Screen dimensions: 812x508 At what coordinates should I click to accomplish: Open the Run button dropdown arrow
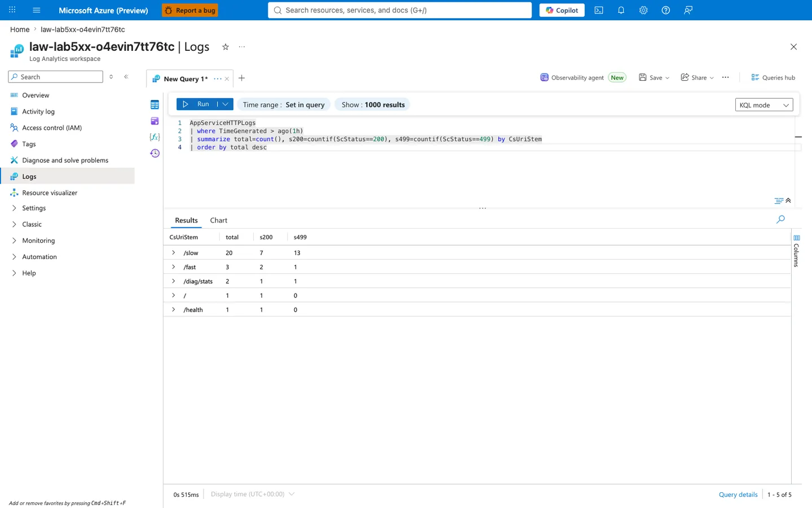tap(226, 104)
